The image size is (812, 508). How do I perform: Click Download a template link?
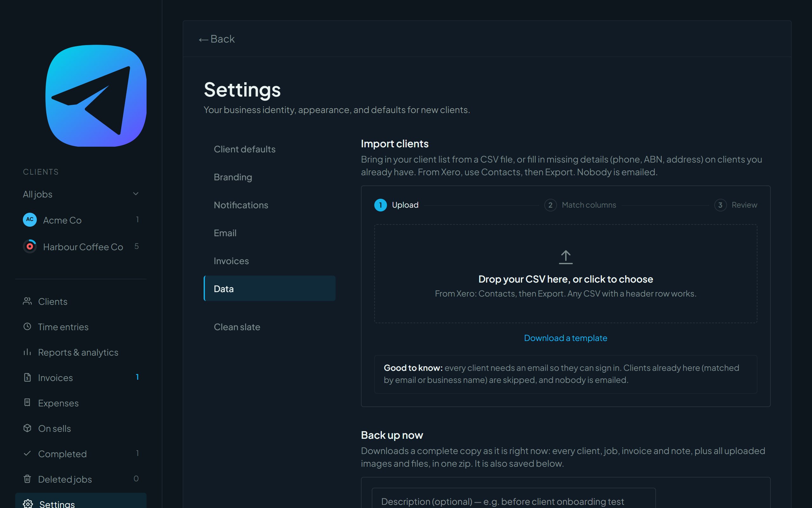(566, 338)
